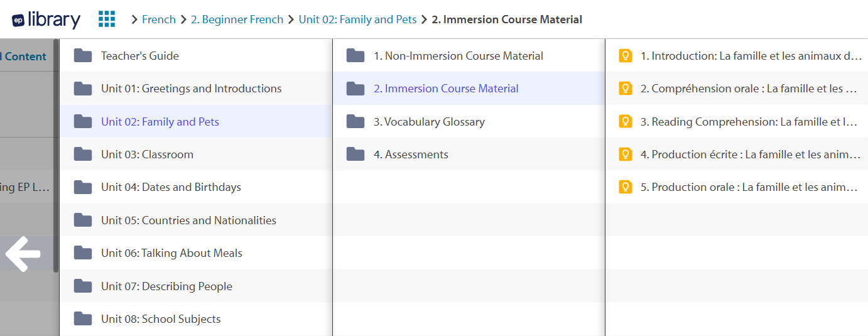Expand the Unit 03: Classroom folder
Screen dimensions: 868x336
click(x=196, y=154)
